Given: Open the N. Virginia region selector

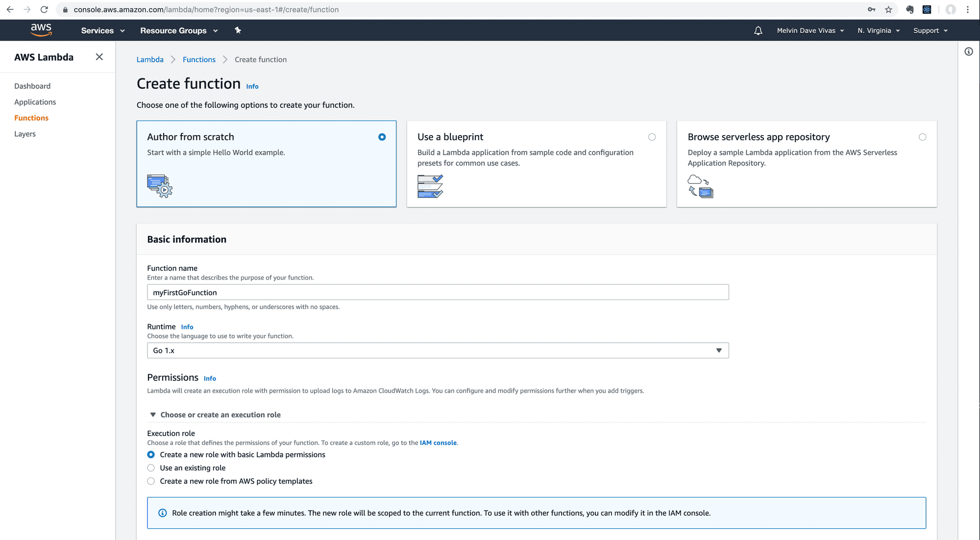Looking at the screenshot, I should click(x=879, y=30).
